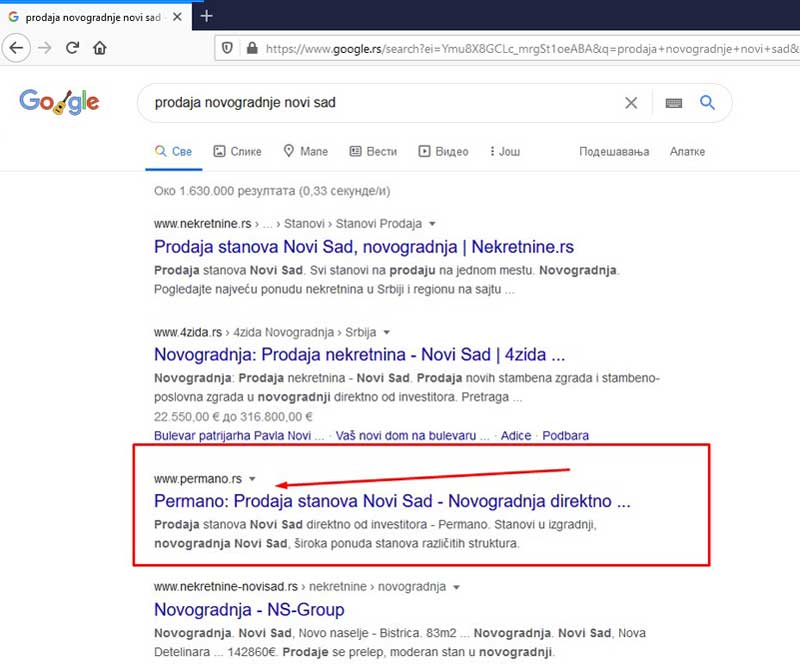Screen dimensions: 800x670
Task: Click the 'www.nekretnine.rs' breadcrumb text
Action: (203, 224)
